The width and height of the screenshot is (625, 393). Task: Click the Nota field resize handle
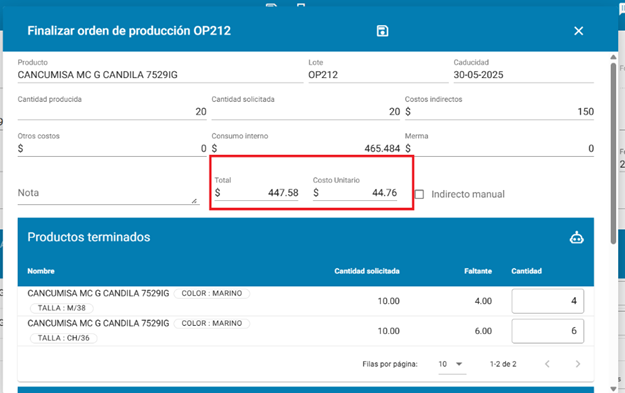(194, 200)
